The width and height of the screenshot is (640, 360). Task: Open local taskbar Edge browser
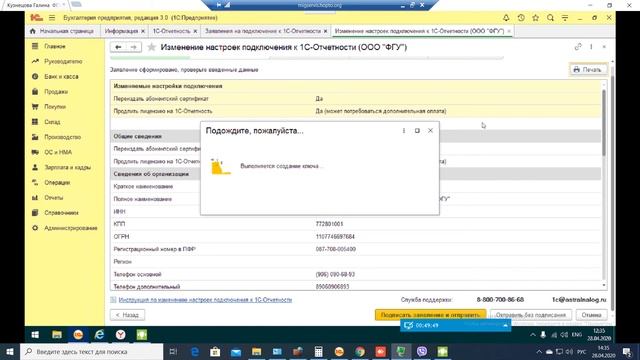click(x=195, y=351)
